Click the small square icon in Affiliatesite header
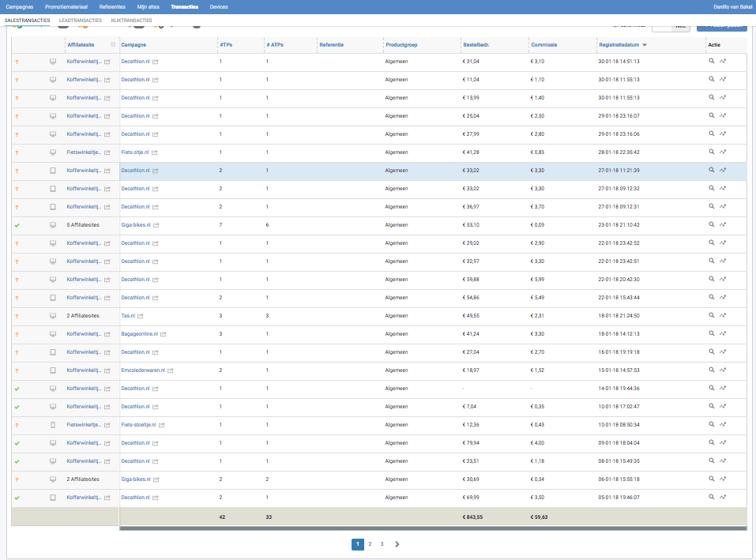 click(x=113, y=44)
